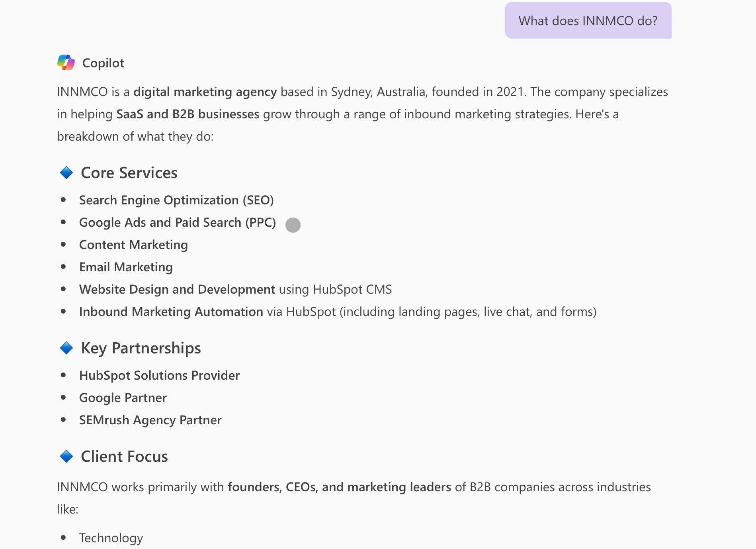756x549 pixels.
Task: Click the Key Partnerships heading
Action: point(141,348)
